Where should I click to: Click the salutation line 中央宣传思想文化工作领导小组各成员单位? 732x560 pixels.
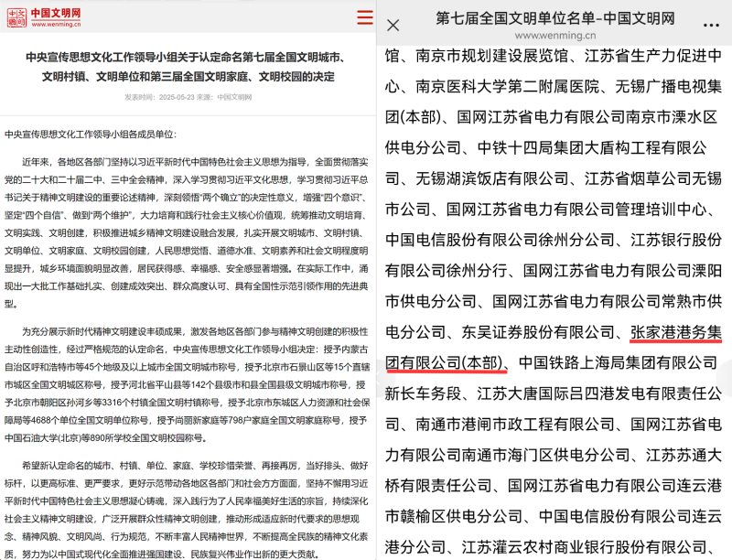[91, 135]
